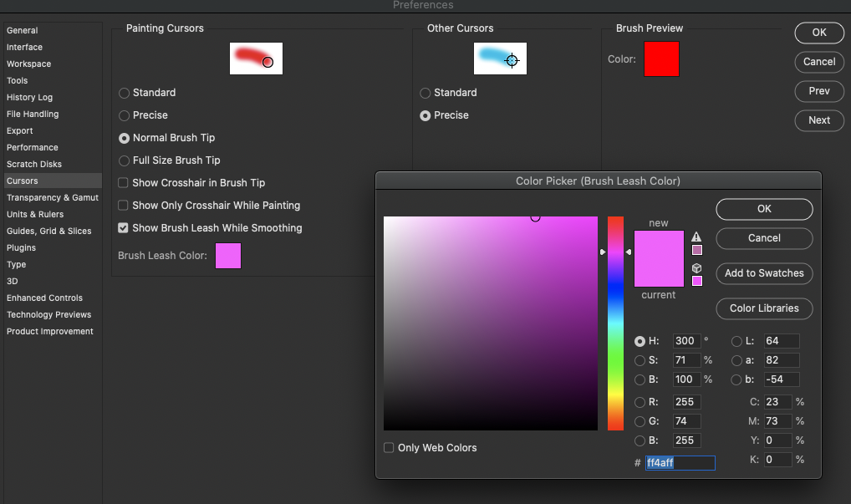Screen dimensions: 851x504
Task: Click the web-safe color cube icon
Action: click(x=696, y=267)
